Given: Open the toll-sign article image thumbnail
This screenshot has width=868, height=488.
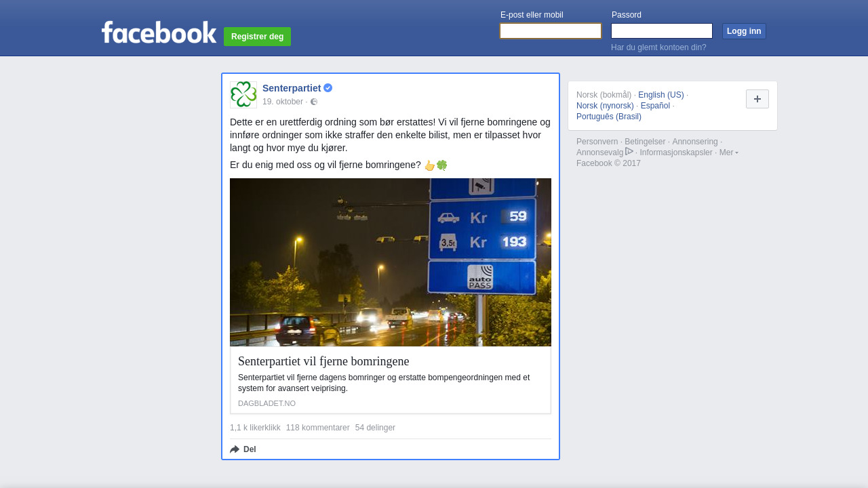Looking at the screenshot, I should [x=391, y=262].
